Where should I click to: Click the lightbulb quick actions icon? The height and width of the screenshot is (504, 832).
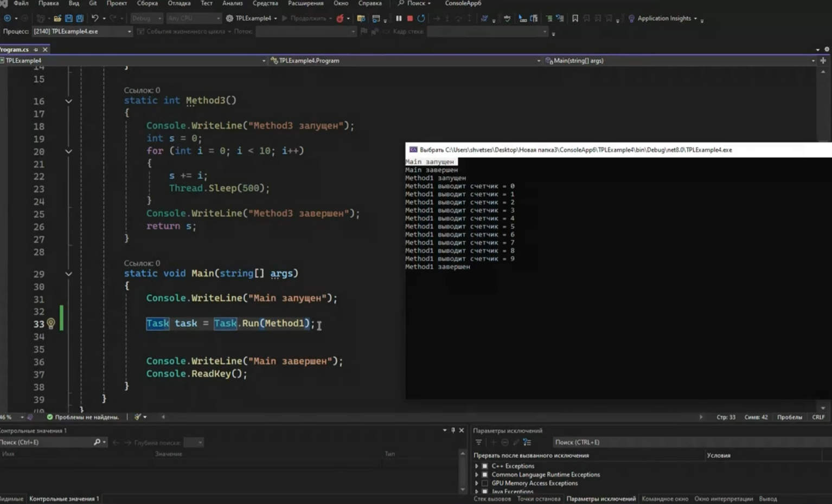click(51, 324)
